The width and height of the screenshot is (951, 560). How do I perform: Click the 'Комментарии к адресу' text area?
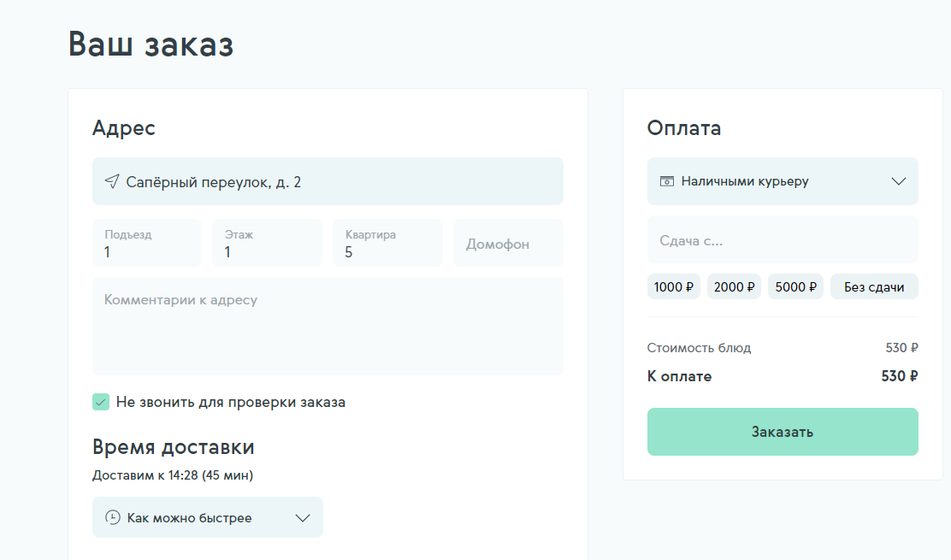click(x=328, y=326)
